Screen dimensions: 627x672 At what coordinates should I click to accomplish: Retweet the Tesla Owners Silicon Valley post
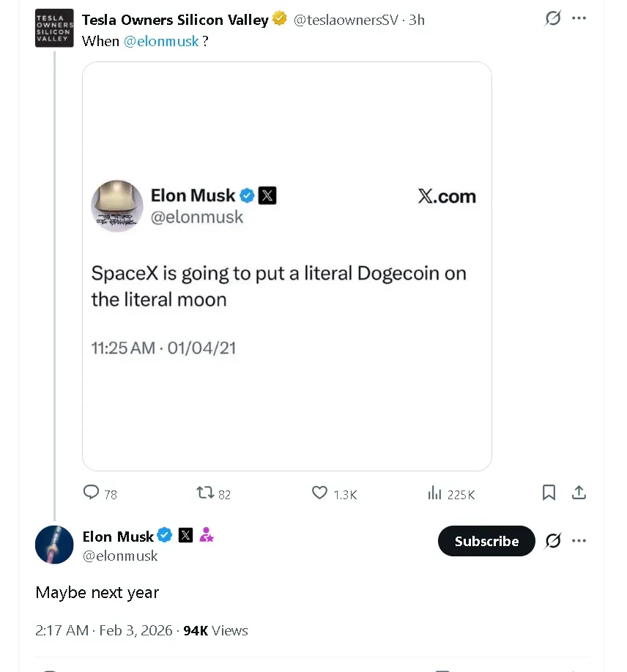click(x=204, y=493)
